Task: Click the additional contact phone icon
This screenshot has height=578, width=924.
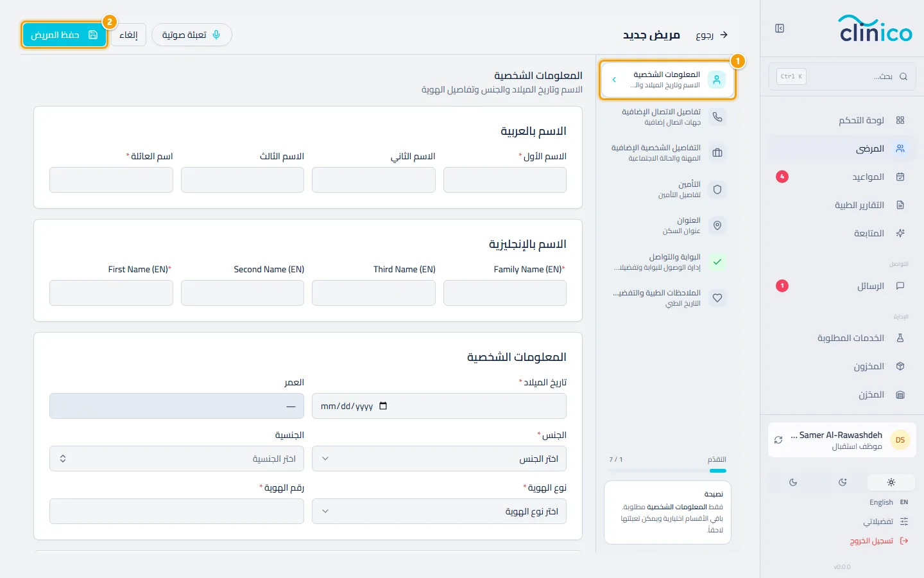Action: [x=717, y=117]
